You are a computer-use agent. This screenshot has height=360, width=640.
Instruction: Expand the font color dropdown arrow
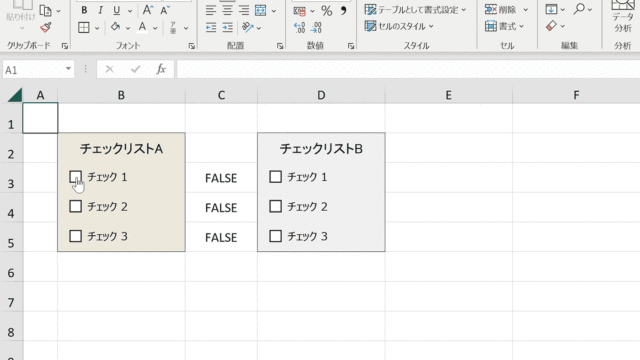click(x=155, y=28)
